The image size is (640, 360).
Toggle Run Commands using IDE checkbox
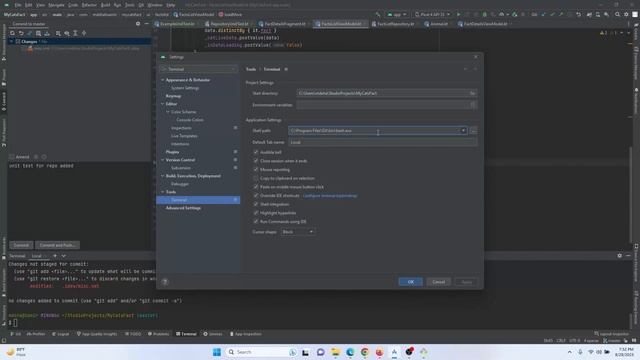256,222
